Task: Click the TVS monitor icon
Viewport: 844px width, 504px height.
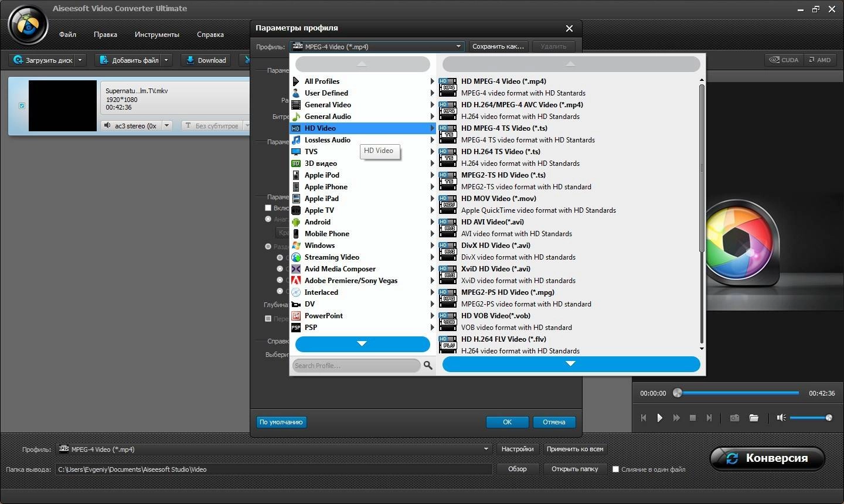Action: (x=296, y=152)
